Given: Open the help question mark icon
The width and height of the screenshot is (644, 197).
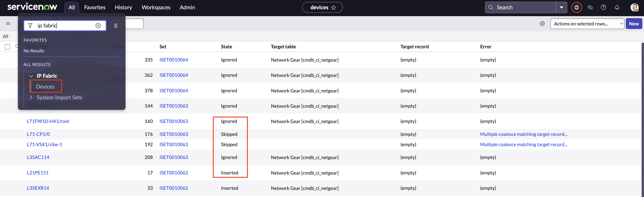Looking at the screenshot, I should click(x=603, y=8).
